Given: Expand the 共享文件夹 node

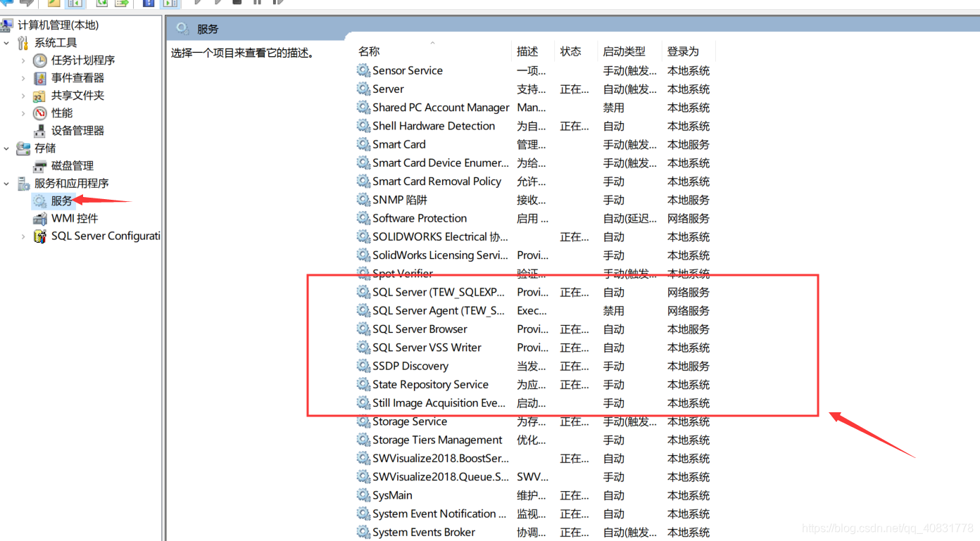Looking at the screenshot, I should tap(23, 96).
